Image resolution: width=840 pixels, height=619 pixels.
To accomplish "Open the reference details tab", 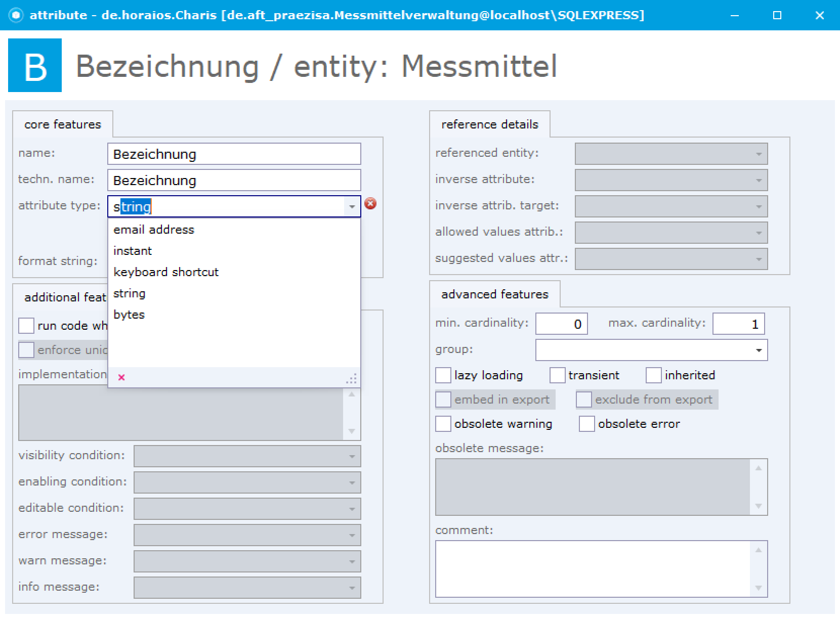I will coord(490,124).
